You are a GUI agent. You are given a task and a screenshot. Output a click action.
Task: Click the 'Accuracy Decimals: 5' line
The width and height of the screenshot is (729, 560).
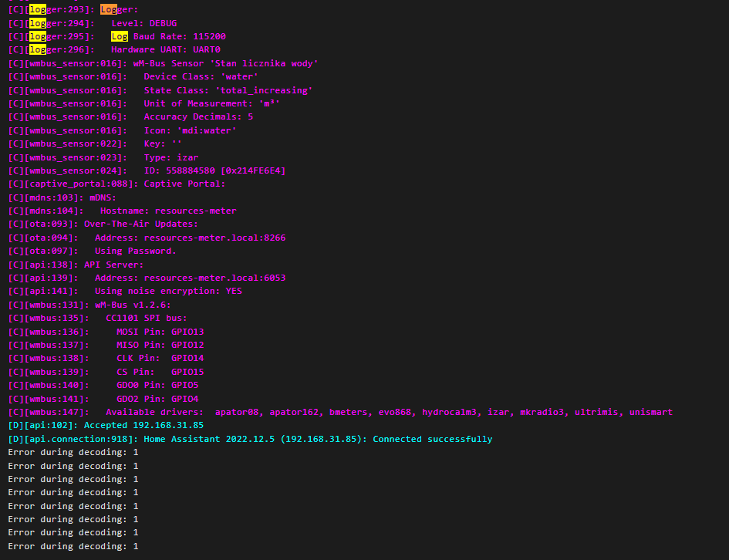[198, 116]
